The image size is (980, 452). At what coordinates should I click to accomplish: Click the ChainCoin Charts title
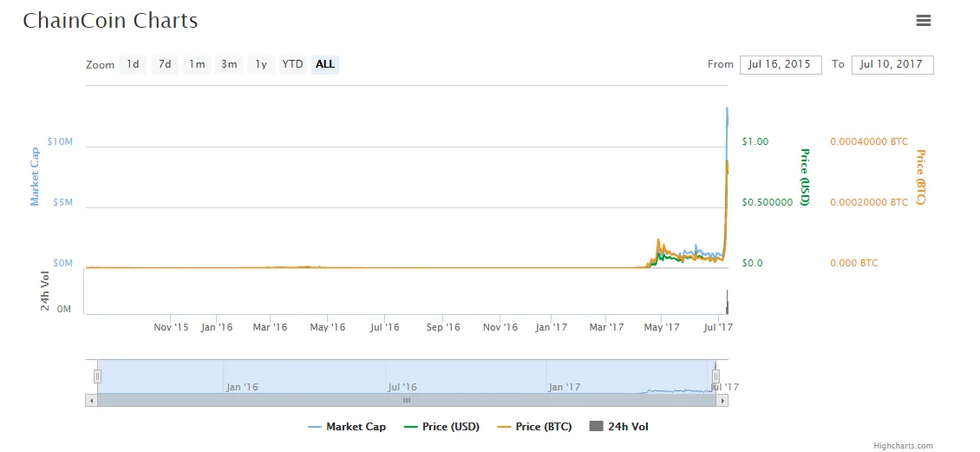click(111, 21)
